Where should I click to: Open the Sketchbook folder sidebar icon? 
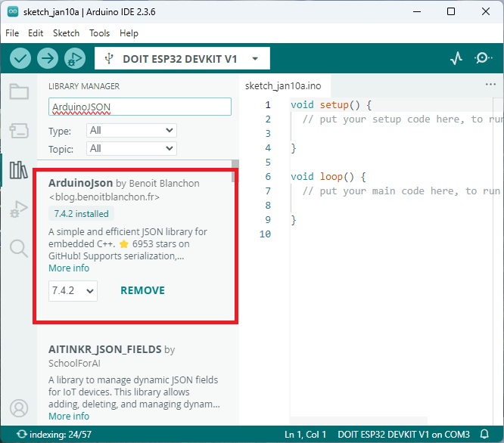[x=19, y=92]
